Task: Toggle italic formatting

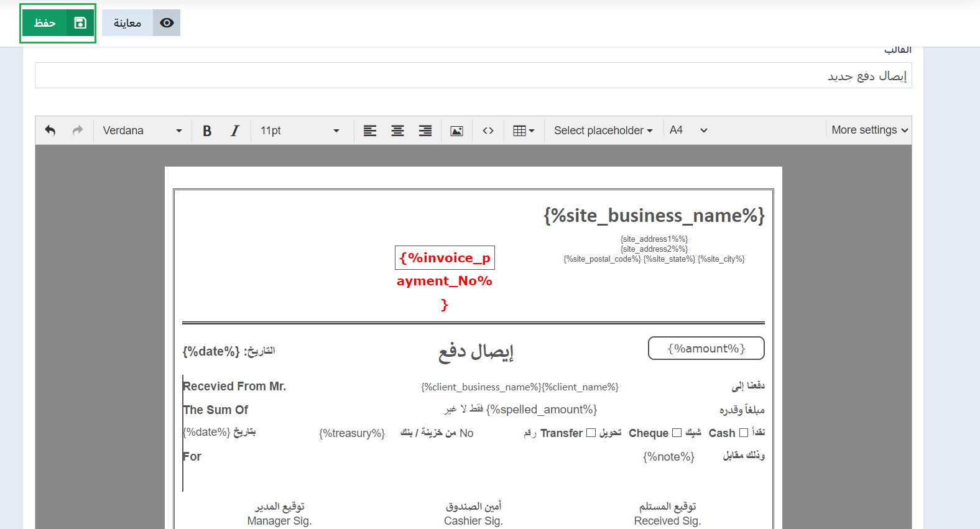Action: click(234, 131)
